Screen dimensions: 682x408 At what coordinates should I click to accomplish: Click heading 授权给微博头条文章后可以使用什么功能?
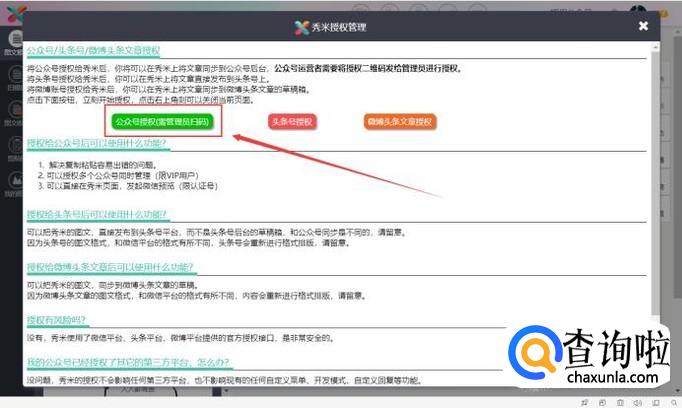[x=110, y=267]
